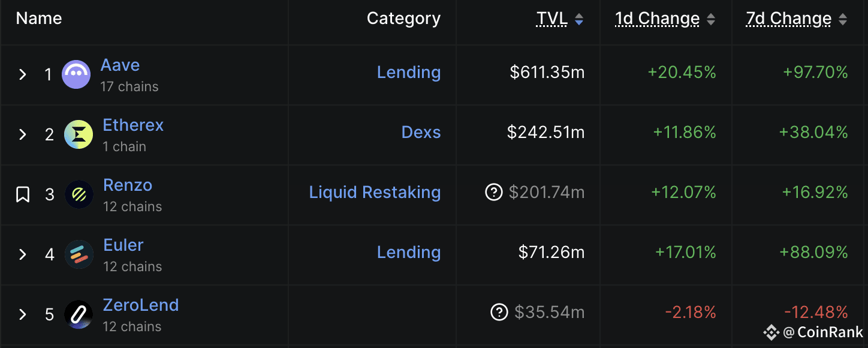Expand the ZeroLend row chevron
This screenshot has width=868, height=348.
click(23, 314)
